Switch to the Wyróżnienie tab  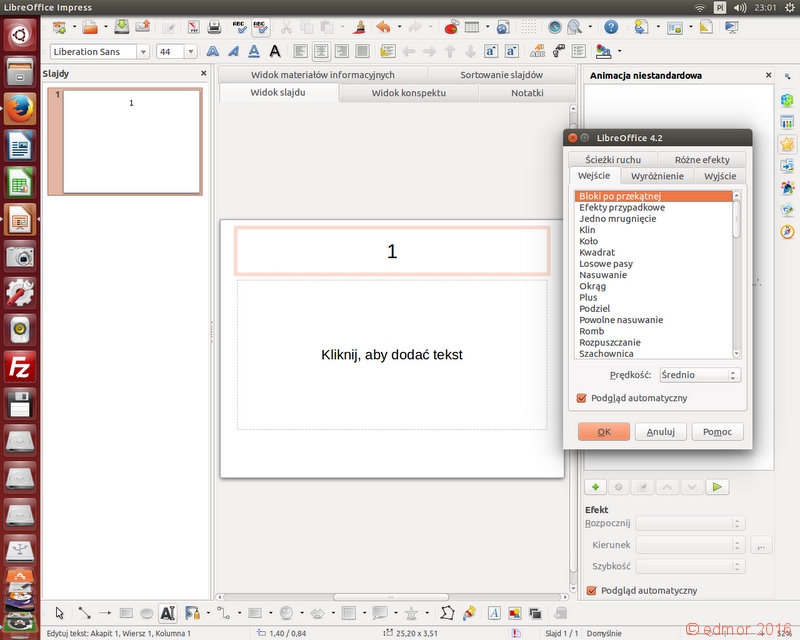pos(657,176)
